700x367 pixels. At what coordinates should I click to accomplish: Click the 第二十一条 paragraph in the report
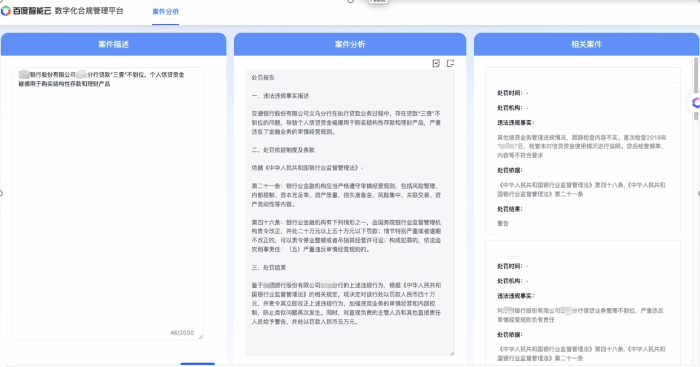pyautogui.click(x=346, y=195)
